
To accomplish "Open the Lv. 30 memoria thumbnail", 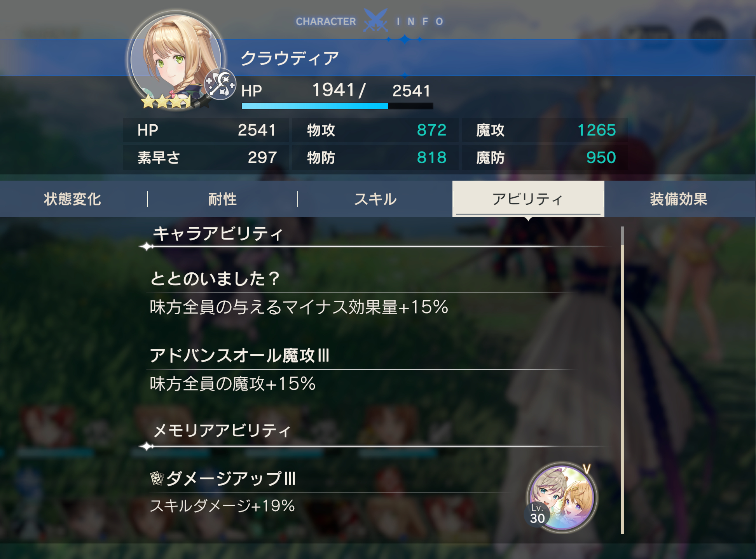I will (561, 498).
